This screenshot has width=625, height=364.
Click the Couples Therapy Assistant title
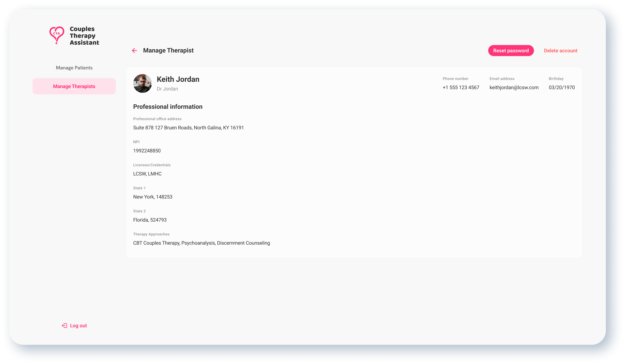click(84, 36)
